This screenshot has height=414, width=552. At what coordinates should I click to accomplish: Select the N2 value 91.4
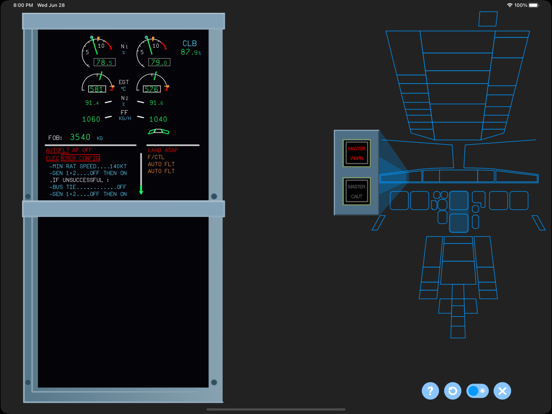(92, 103)
